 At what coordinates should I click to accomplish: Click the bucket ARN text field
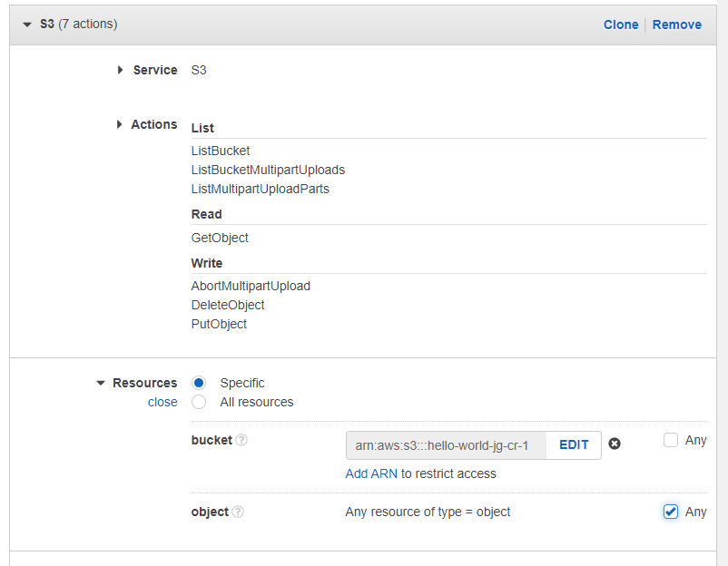tap(446, 445)
